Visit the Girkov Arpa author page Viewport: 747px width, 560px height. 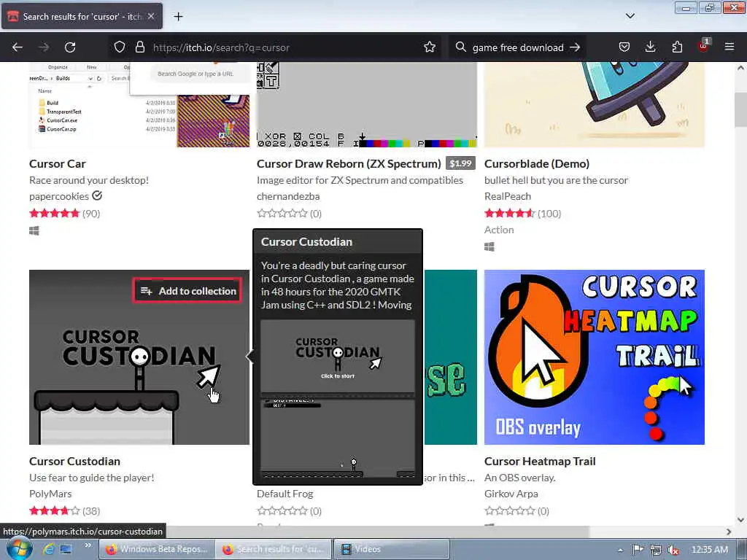(511, 494)
